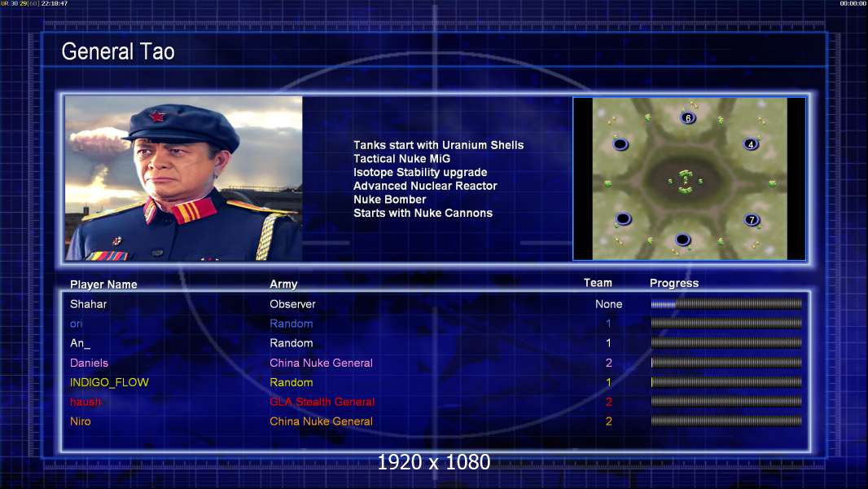The width and height of the screenshot is (868, 489).
Task: Click the Player Name column header
Action: point(103,284)
